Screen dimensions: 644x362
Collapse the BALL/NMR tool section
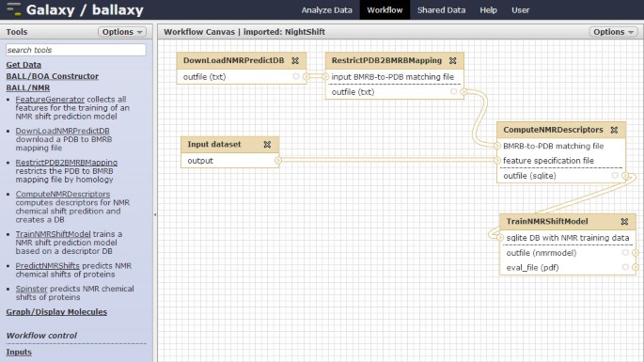(28, 87)
